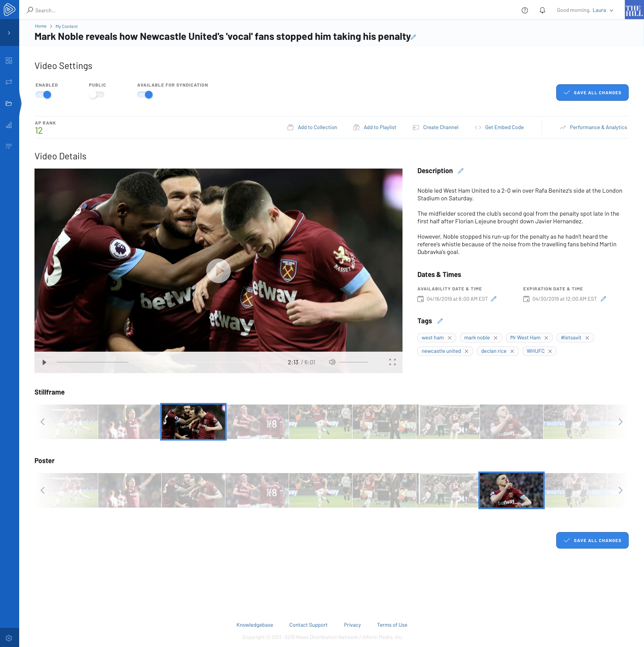Open the help question mark icon
Image resolution: width=644 pixels, height=647 pixels.
(525, 10)
